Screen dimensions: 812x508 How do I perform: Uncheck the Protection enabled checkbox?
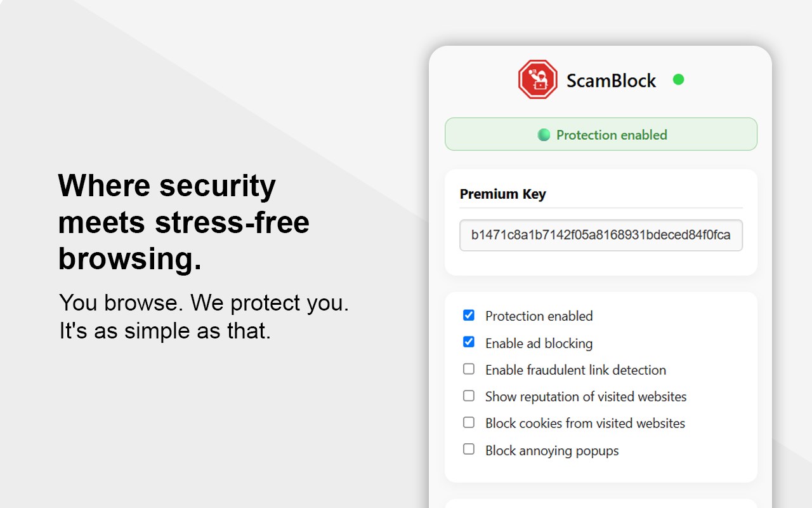coord(469,315)
